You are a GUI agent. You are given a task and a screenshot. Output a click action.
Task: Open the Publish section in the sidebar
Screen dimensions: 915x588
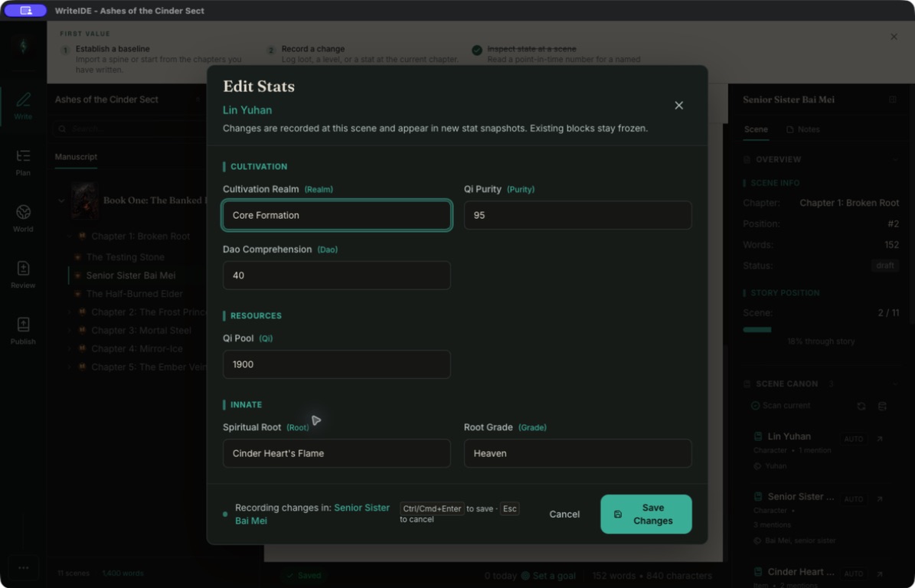point(23,332)
